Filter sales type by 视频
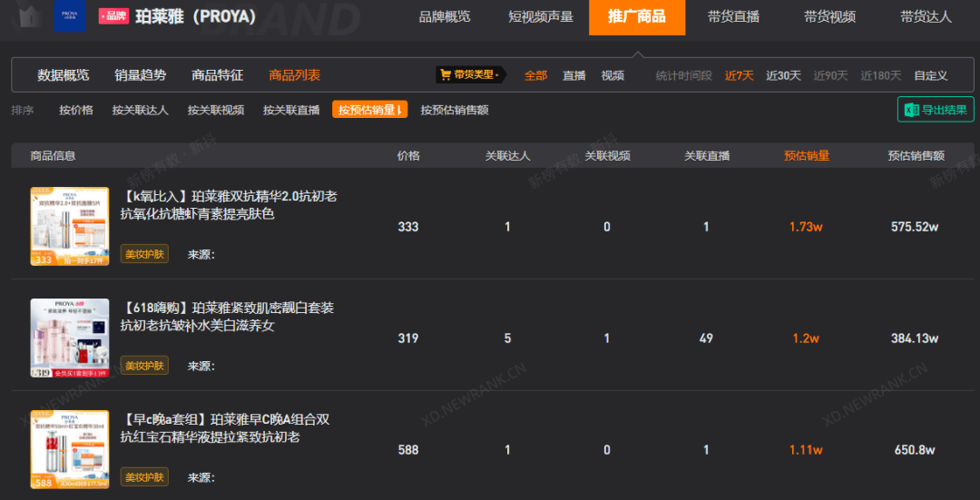This screenshot has width=980, height=500. coord(612,75)
